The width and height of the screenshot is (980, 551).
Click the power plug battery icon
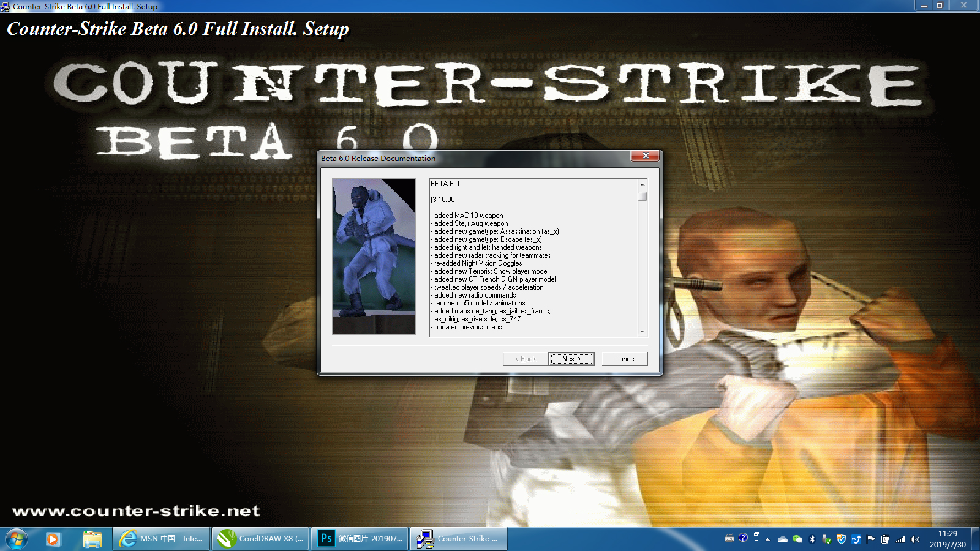pos(885,539)
